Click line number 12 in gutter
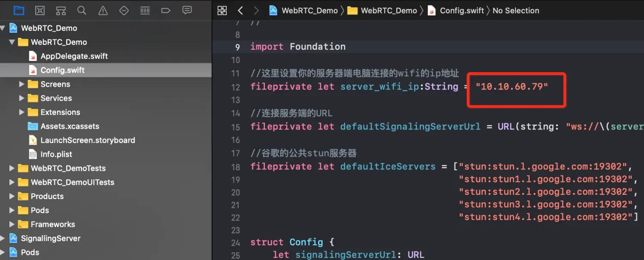The height and width of the screenshot is (260, 644). click(x=235, y=87)
